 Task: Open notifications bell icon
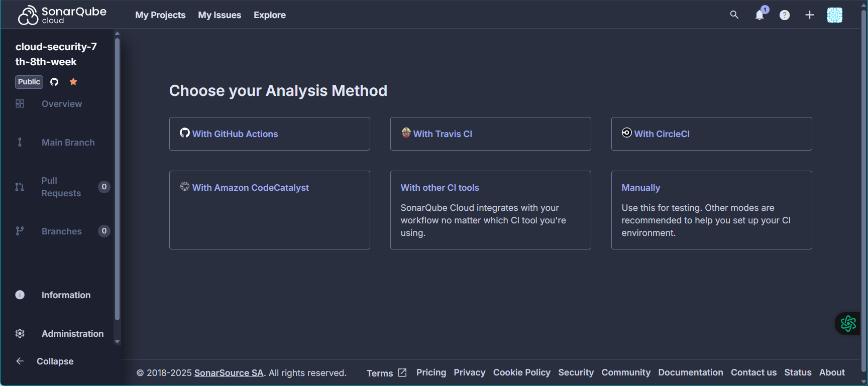759,15
